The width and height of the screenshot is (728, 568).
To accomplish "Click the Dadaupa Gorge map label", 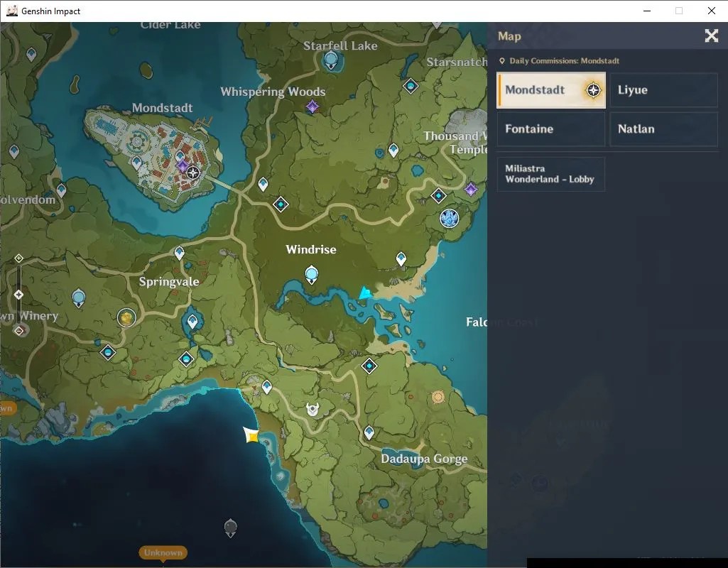I will [424, 459].
